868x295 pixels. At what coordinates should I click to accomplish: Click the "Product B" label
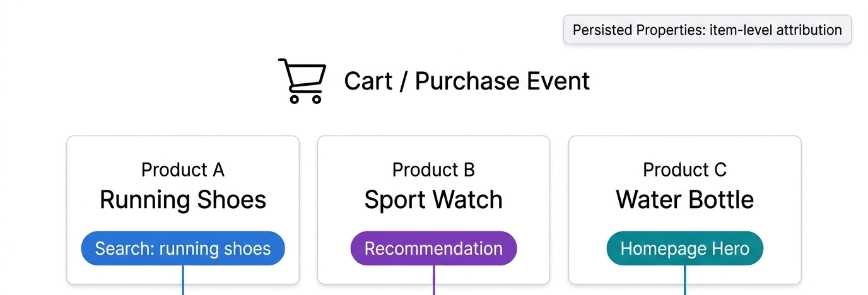(x=433, y=170)
